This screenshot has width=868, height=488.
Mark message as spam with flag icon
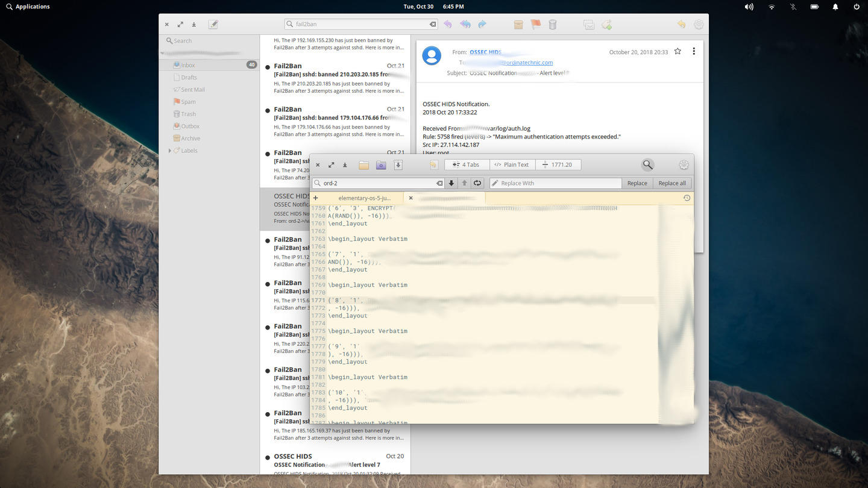click(535, 24)
